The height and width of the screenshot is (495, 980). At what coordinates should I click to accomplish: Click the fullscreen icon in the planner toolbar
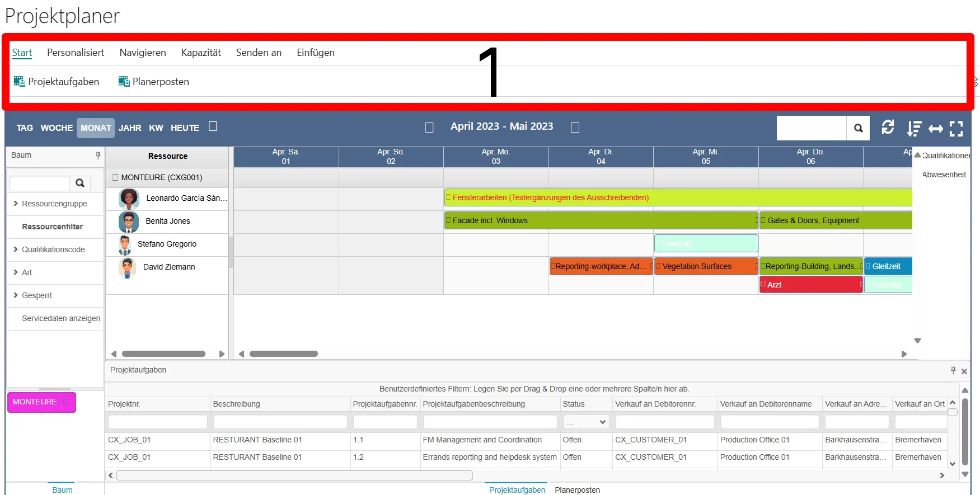tap(956, 129)
